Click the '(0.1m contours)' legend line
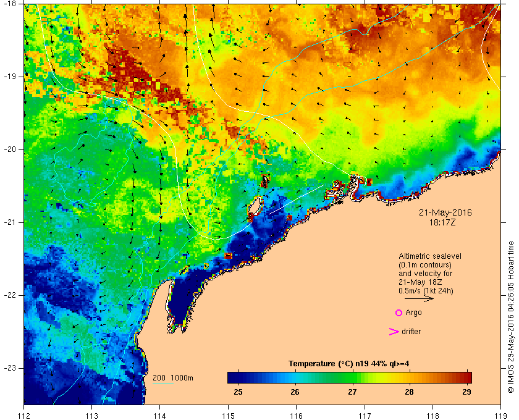This screenshot has width=519, height=420. (x=425, y=265)
